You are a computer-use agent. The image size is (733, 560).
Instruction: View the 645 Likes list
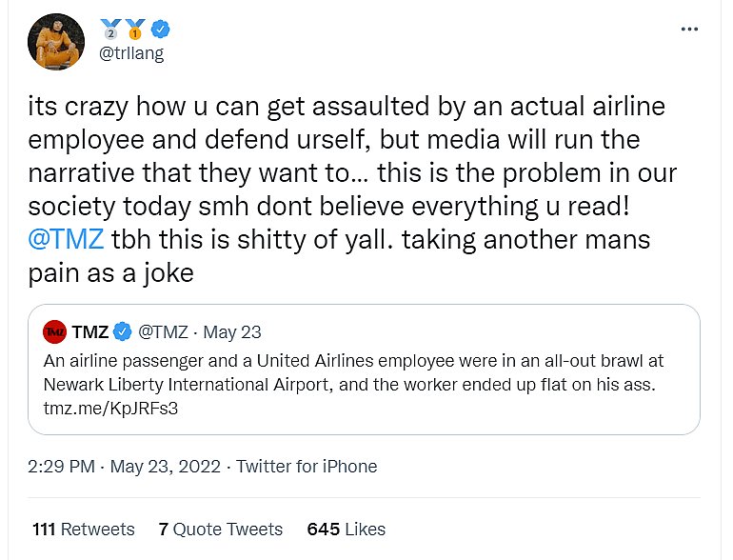point(346,529)
